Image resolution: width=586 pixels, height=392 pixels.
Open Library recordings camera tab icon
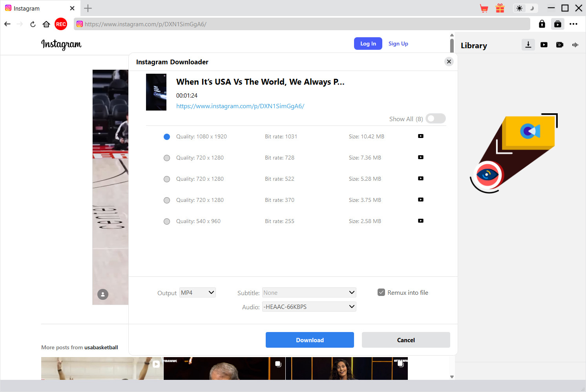[560, 45]
